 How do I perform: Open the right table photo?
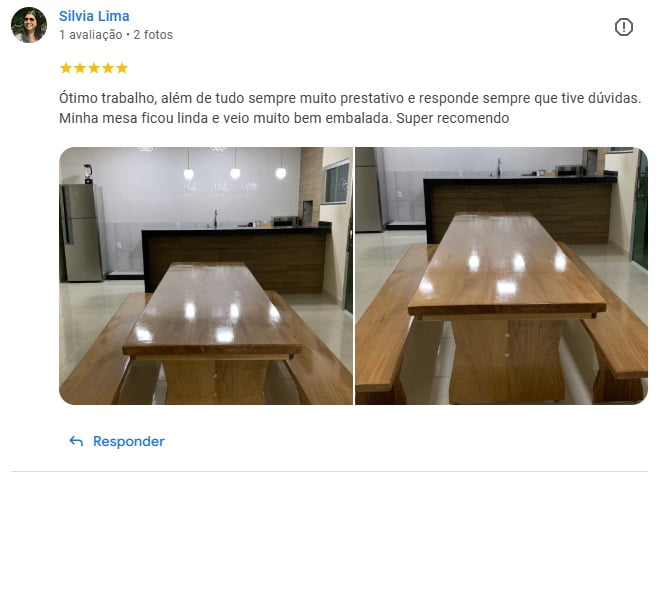point(502,276)
